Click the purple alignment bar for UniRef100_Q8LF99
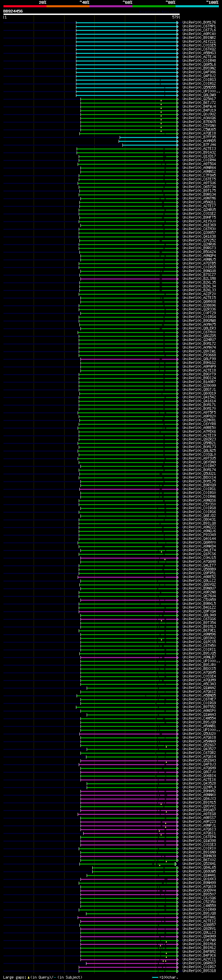 [x=129, y=359]
